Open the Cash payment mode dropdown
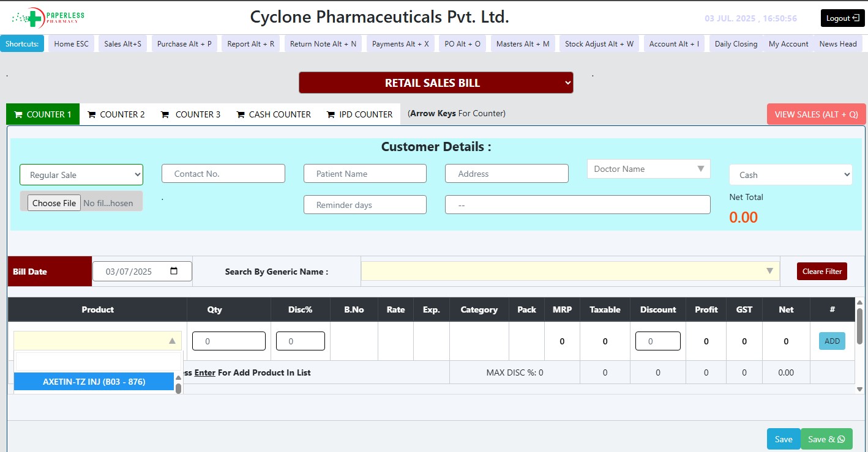The height and width of the screenshot is (452, 868). tap(790, 175)
